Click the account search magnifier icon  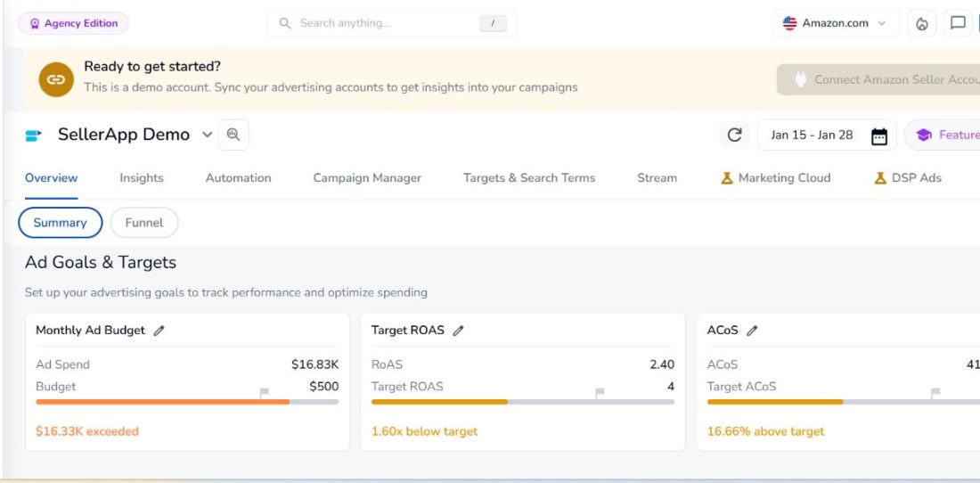[233, 135]
